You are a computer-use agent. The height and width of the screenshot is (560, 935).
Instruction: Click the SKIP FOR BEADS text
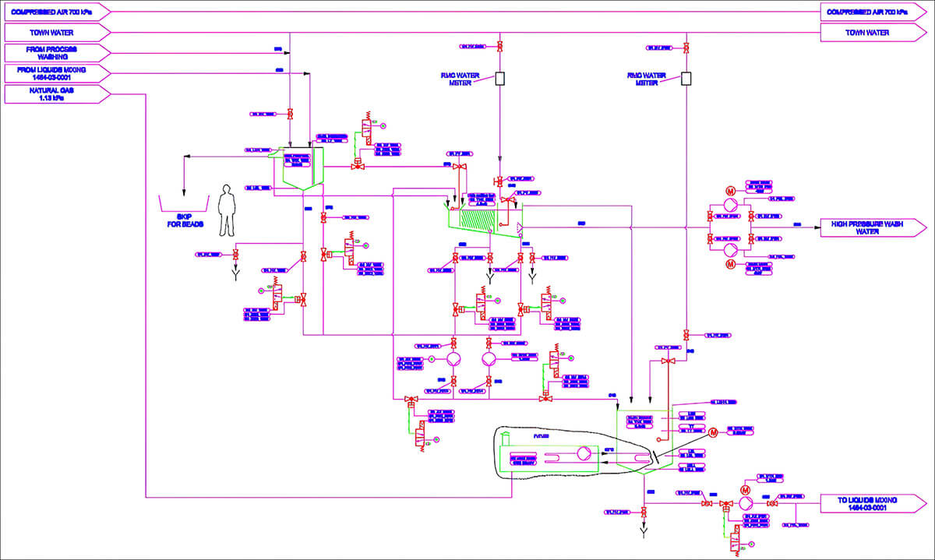184,220
